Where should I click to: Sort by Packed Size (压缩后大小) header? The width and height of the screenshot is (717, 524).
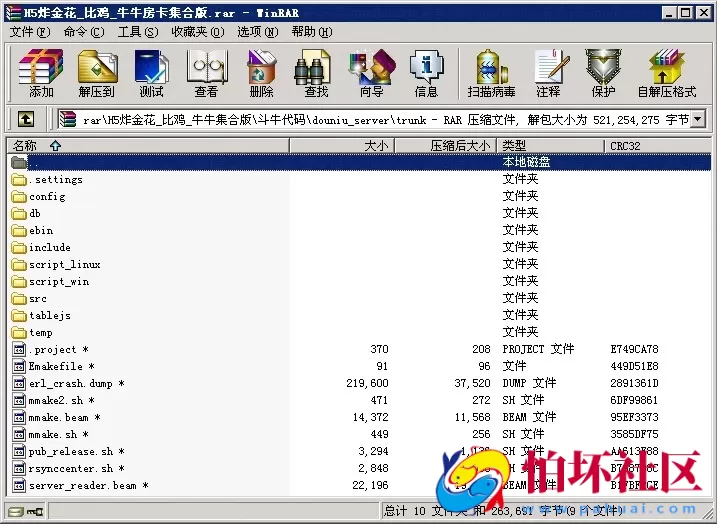coord(446,146)
